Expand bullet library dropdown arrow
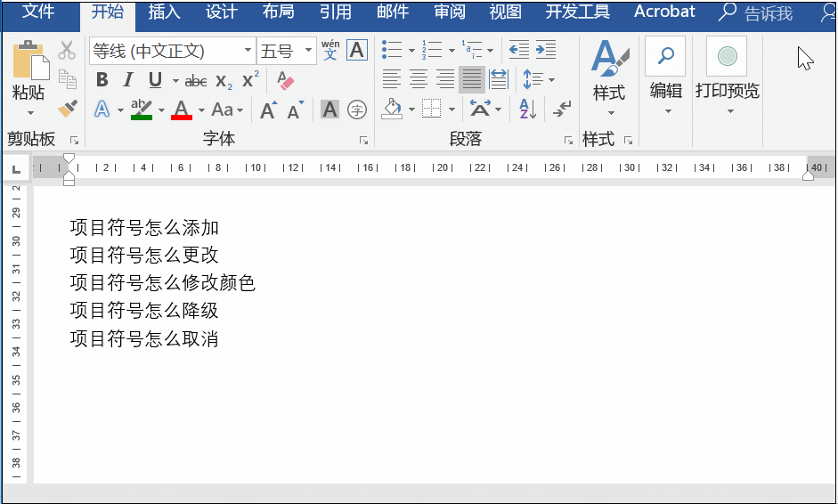The height and width of the screenshot is (504, 838). (x=411, y=51)
